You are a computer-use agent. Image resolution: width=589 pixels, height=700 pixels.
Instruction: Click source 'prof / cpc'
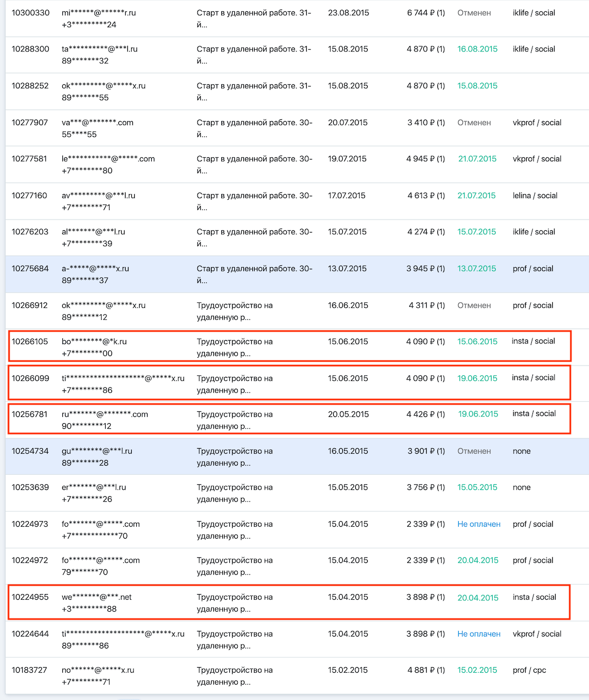[530, 670]
